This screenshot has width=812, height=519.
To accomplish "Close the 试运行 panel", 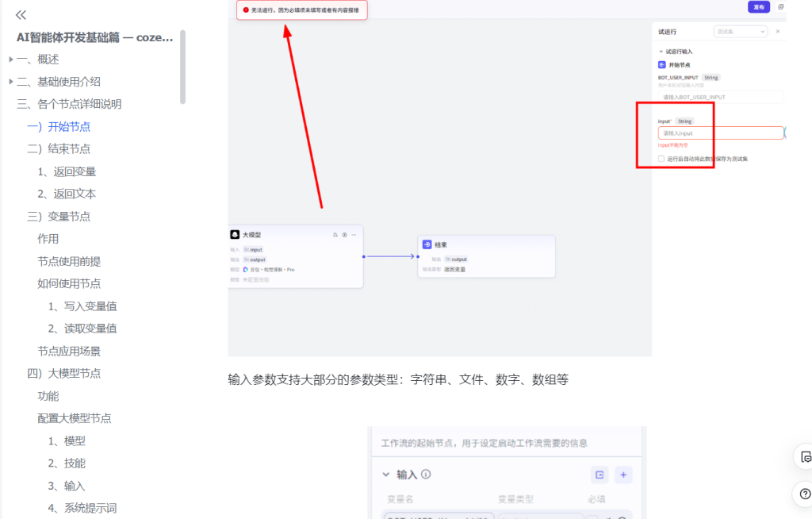I will point(777,32).
